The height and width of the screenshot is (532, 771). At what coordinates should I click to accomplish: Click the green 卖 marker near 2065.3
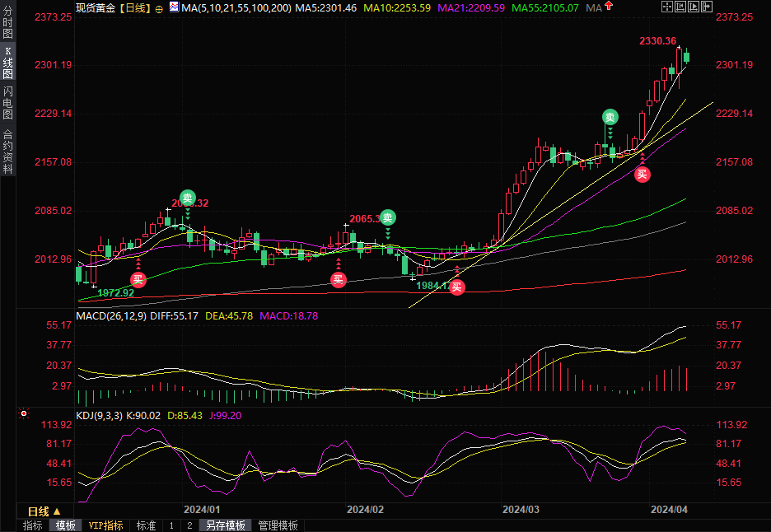pos(387,218)
